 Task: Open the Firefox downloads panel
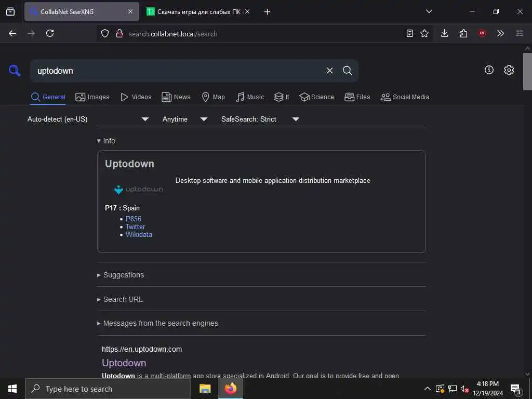click(445, 33)
